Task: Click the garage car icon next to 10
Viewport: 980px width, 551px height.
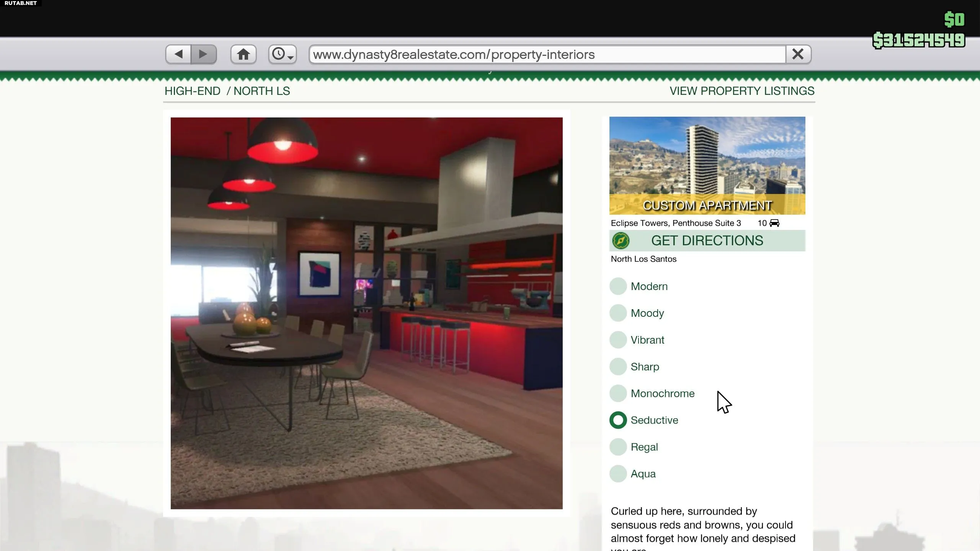Action: point(774,223)
